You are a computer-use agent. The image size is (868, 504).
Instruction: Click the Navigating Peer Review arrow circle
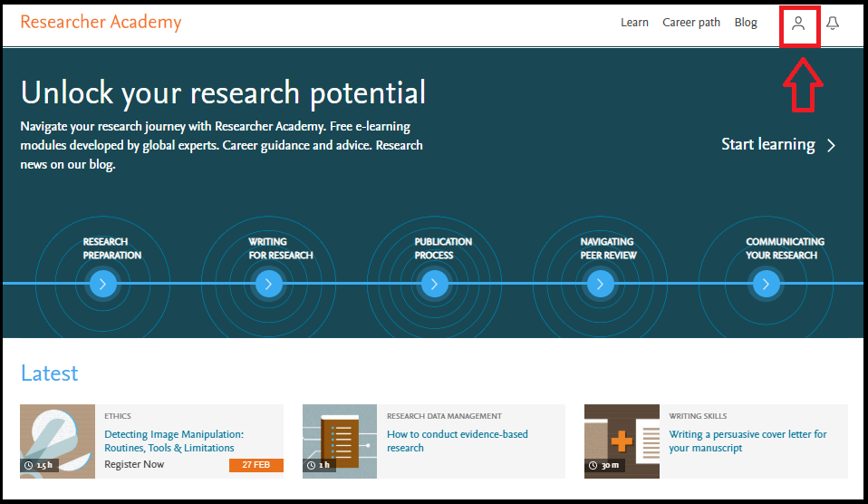pos(600,284)
